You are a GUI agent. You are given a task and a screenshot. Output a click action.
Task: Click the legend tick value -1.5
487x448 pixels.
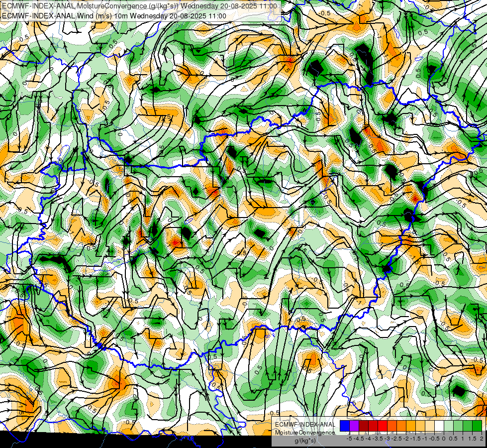pyautogui.click(x=415, y=439)
